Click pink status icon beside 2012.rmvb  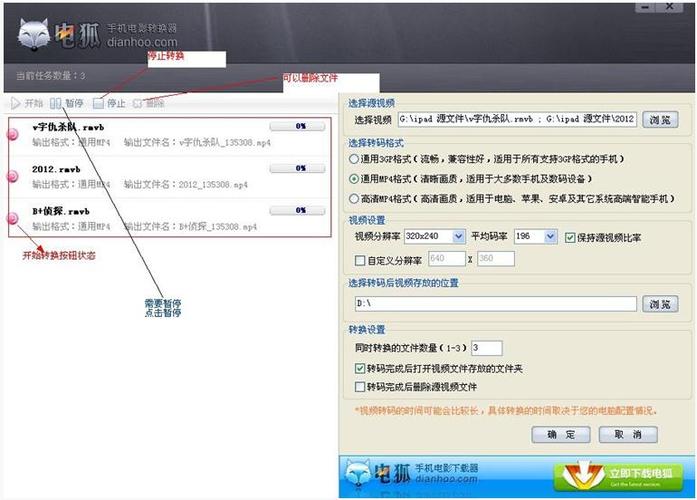12,177
